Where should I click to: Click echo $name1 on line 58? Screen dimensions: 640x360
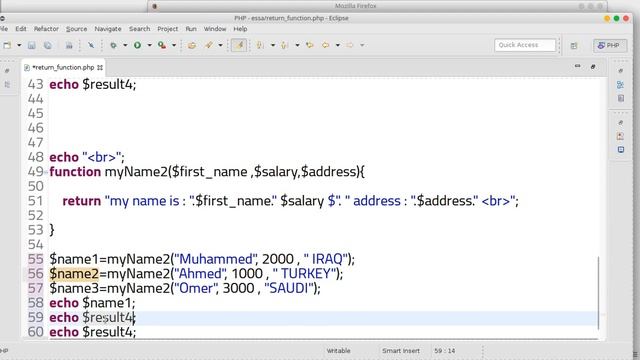[x=92, y=303]
